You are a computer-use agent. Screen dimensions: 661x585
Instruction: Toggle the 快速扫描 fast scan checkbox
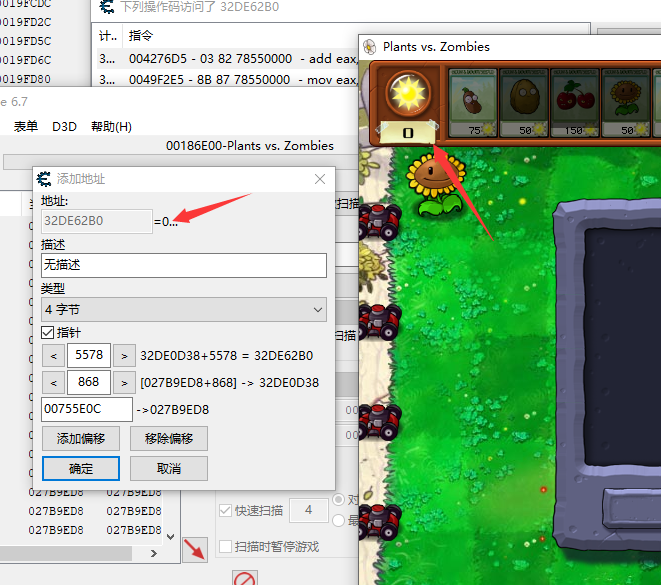(x=226, y=511)
